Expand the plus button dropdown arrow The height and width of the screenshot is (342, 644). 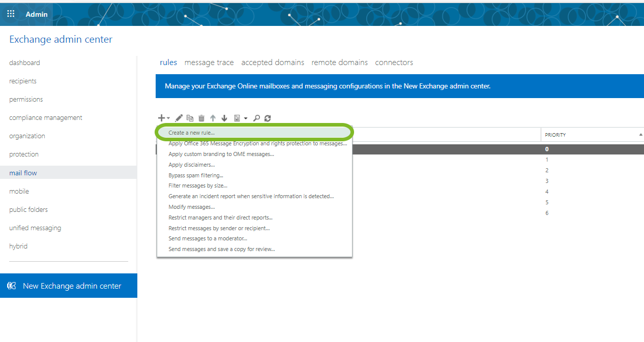168,118
